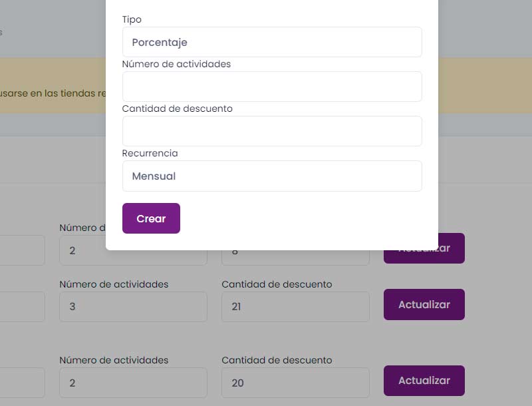
Task: Select the Cantidad de descuento field containing 21
Action: (295, 307)
